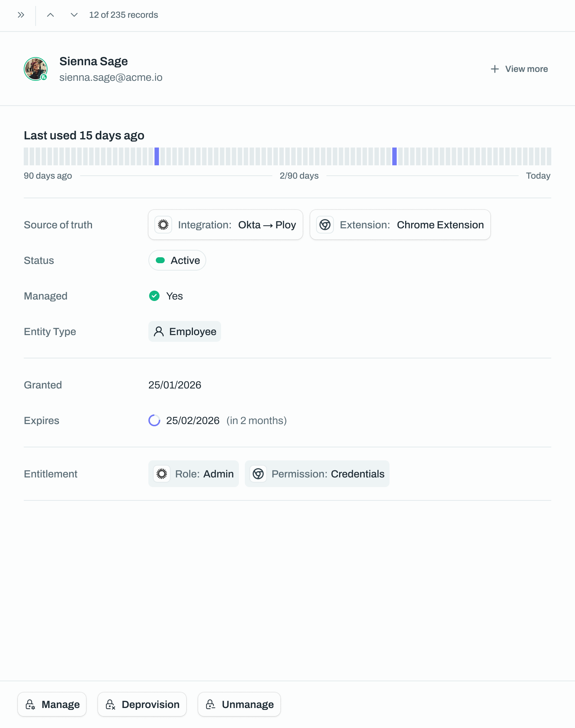Collapse the panel with double chevron icon
Image resolution: width=575 pixels, height=728 pixels.
(x=21, y=15)
